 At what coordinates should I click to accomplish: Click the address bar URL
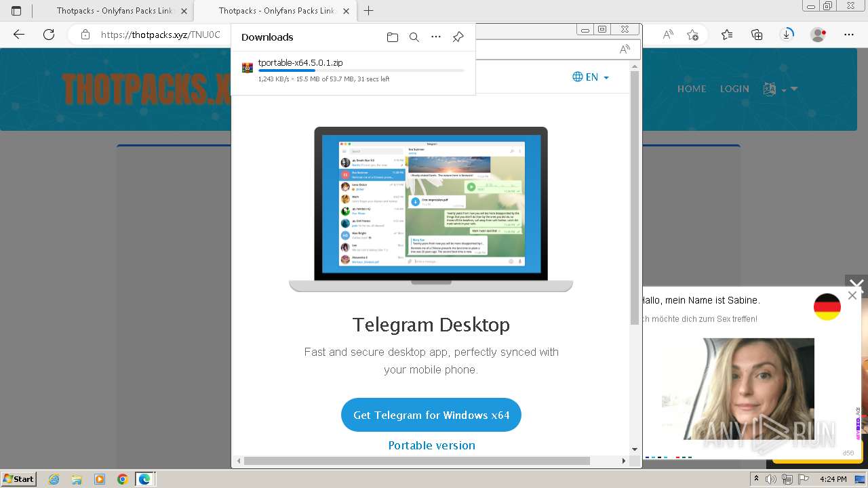[161, 35]
